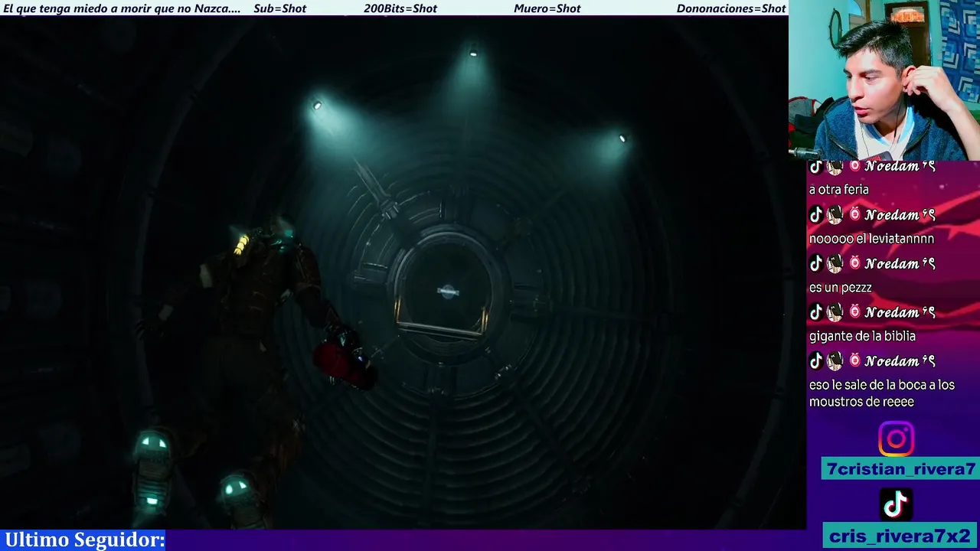Select Noedam username on 'eso le sale de la boca' entry

pyautogui.click(x=900, y=361)
